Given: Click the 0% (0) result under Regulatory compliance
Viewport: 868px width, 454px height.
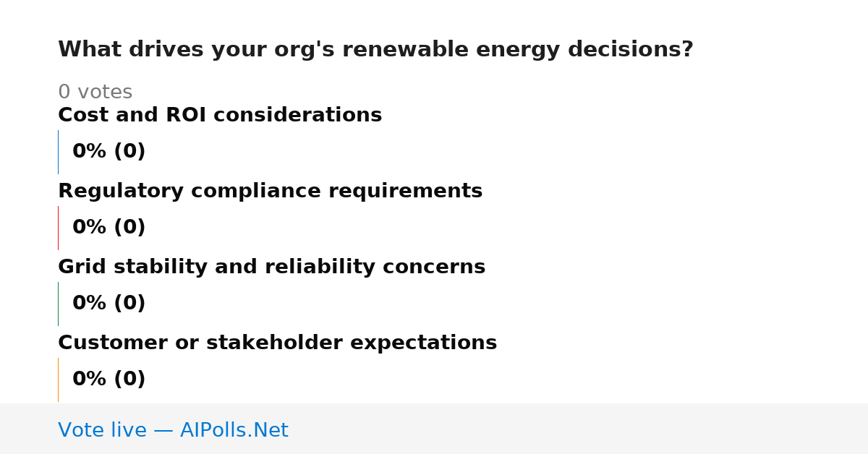Looking at the screenshot, I should pos(109,228).
